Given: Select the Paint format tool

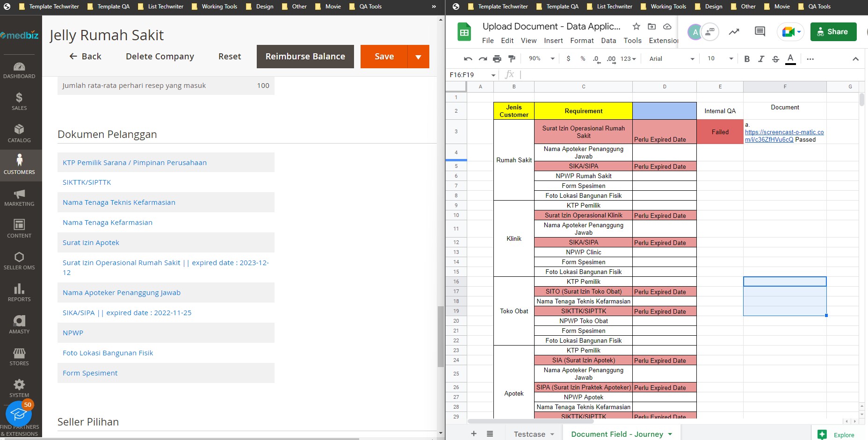Looking at the screenshot, I should click(x=512, y=58).
